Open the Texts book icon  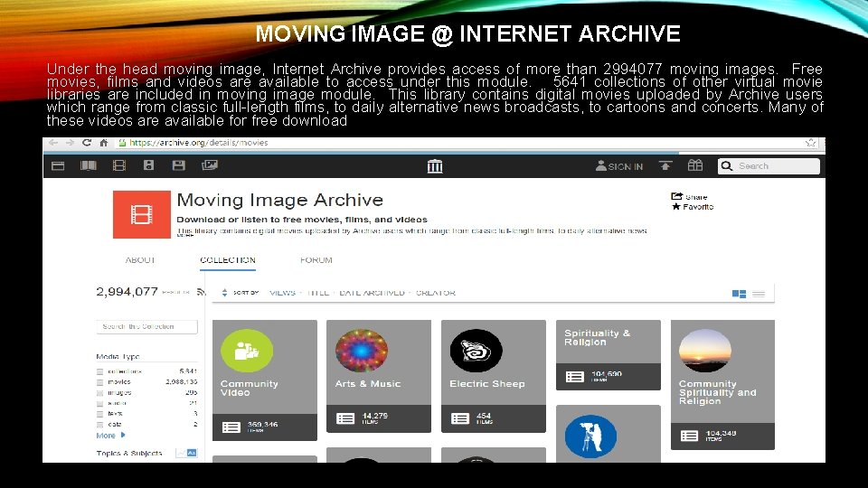89,165
